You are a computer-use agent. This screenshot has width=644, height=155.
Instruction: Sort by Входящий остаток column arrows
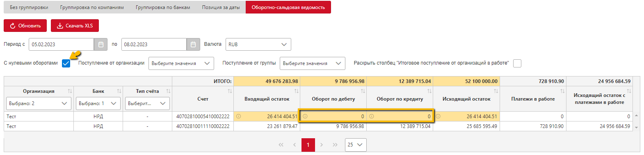tap(296, 91)
